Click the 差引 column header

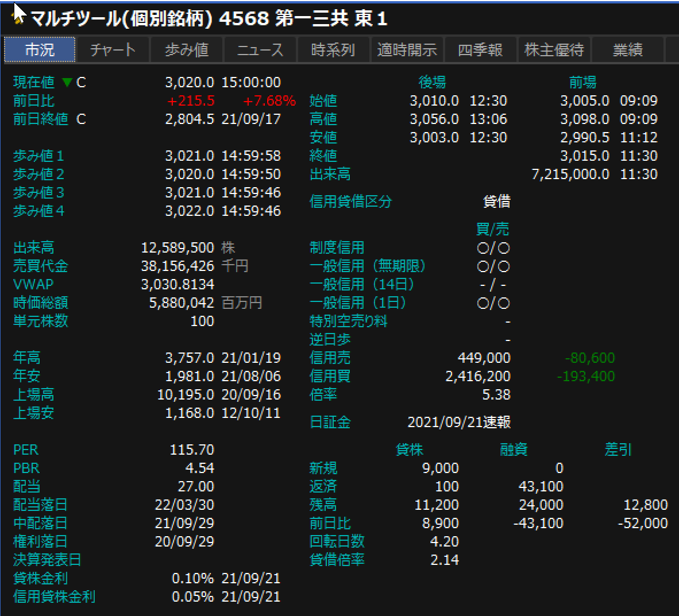[618, 450]
